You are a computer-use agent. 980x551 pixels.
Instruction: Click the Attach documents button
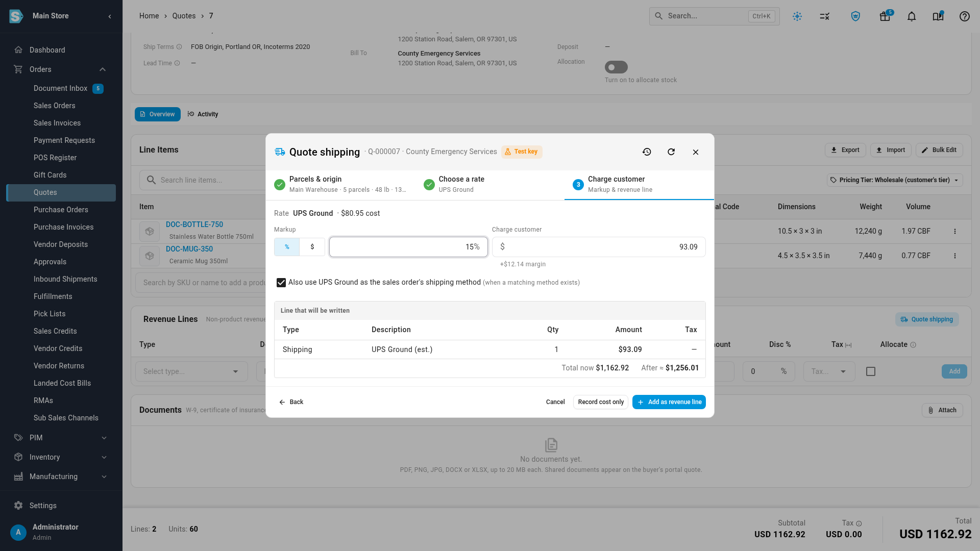(942, 410)
